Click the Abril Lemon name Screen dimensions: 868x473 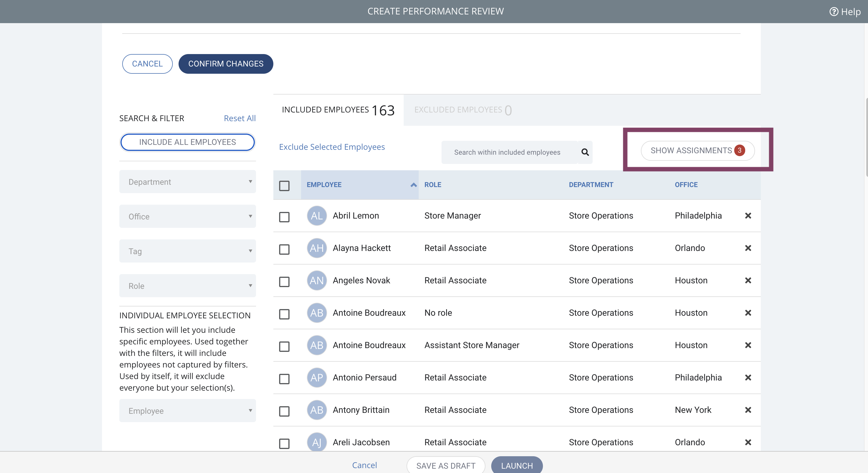point(355,216)
